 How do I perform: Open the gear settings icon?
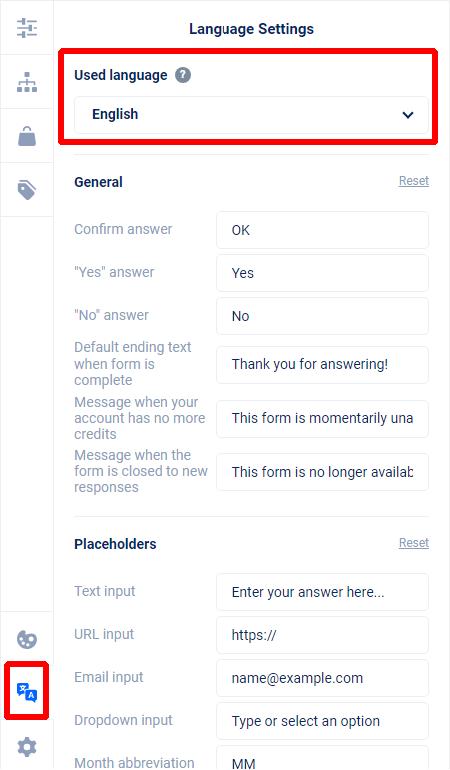(x=27, y=746)
